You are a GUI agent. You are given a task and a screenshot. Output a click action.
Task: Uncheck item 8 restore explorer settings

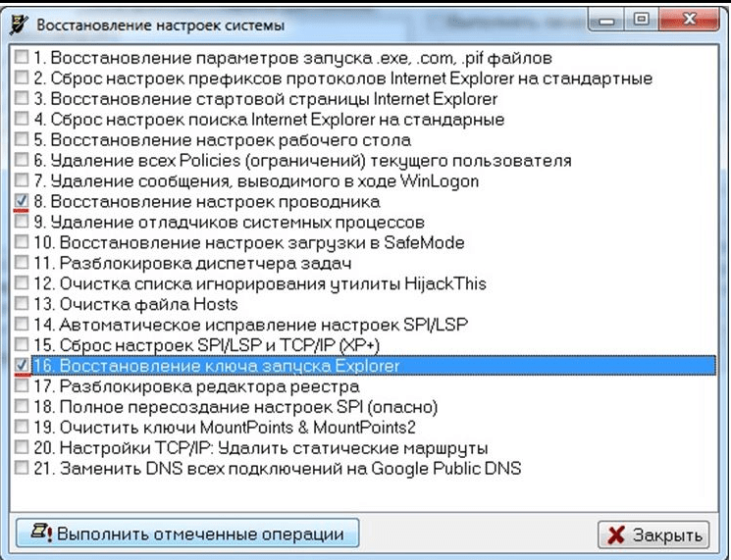tap(21, 200)
